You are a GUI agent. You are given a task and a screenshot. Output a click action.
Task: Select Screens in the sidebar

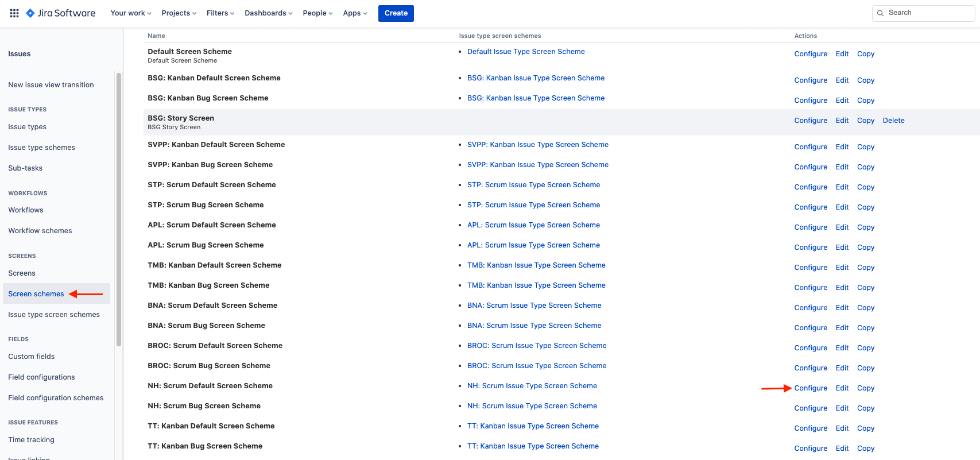click(22, 273)
